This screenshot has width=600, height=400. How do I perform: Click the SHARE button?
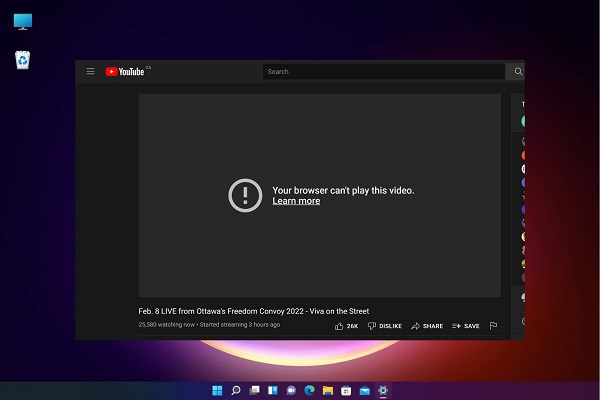(427, 326)
